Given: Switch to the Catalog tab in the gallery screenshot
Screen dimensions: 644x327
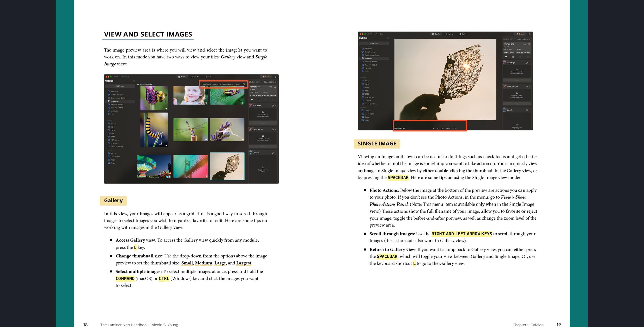Looking at the screenshot, I should tap(183, 77).
